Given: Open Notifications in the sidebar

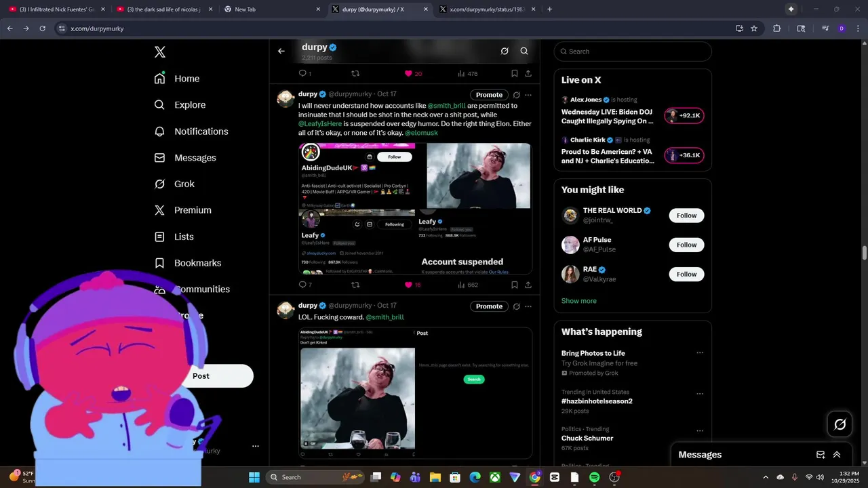Looking at the screenshot, I should [x=191, y=131].
